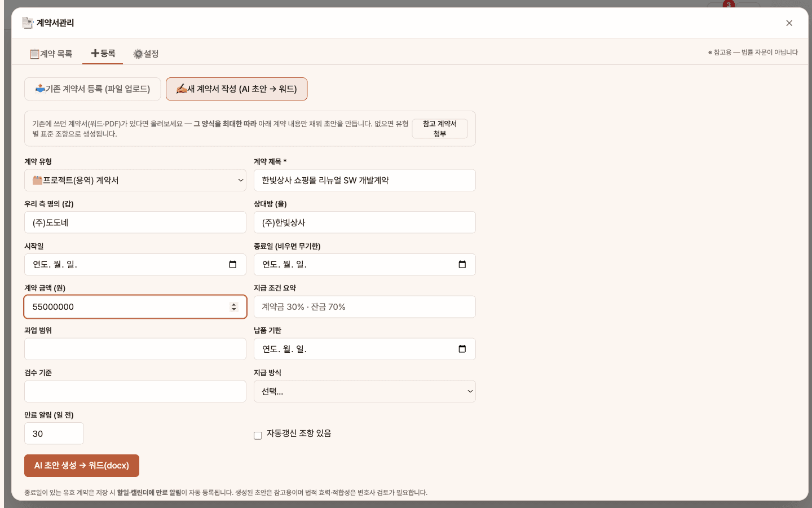The width and height of the screenshot is (812, 508).
Task: Click AI 초안 생성 → 워드(docx) button
Action: 82,466
